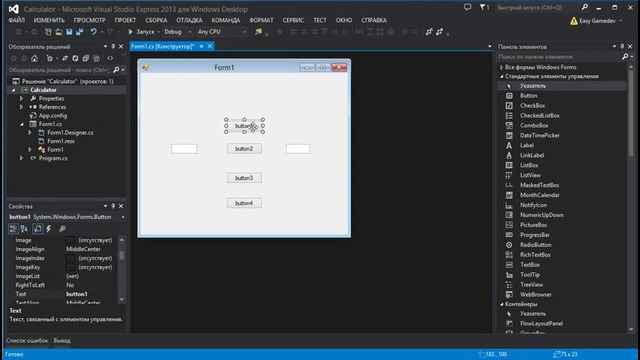Undo the last action via toolbar
This screenshot has width=640, height=360.
[93, 32]
